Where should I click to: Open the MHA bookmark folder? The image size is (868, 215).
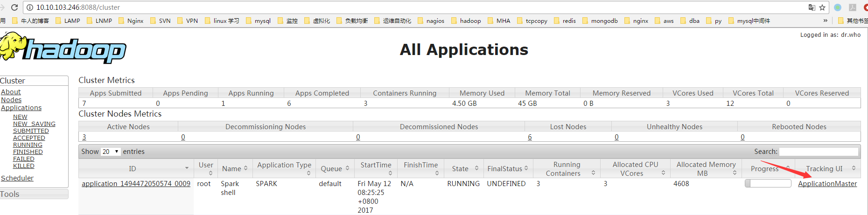(498, 21)
